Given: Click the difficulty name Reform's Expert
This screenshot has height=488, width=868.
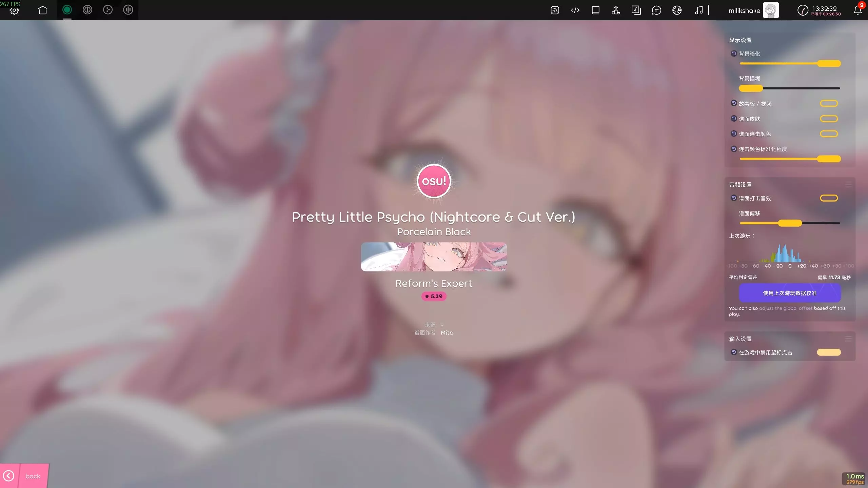Looking at the screenshot, I should point(434,283).
